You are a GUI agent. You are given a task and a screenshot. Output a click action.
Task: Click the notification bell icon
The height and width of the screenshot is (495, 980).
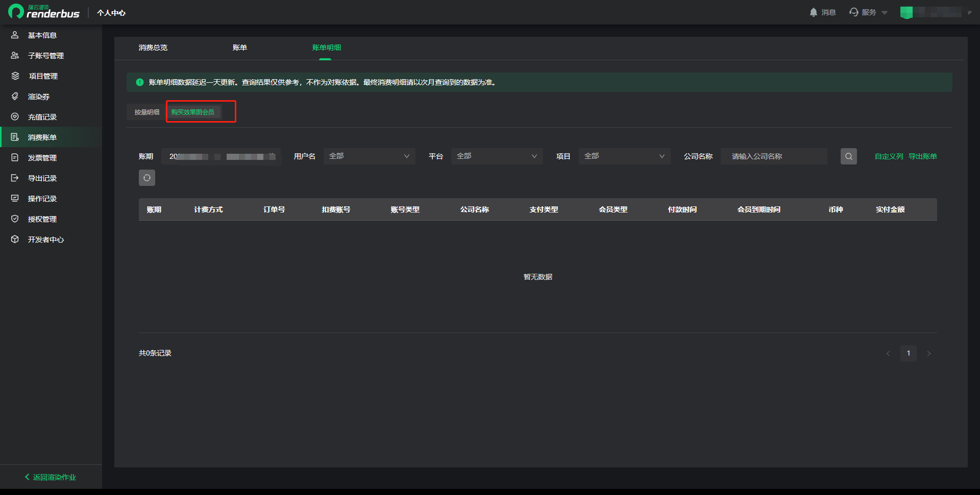click(x=813, y=12)
